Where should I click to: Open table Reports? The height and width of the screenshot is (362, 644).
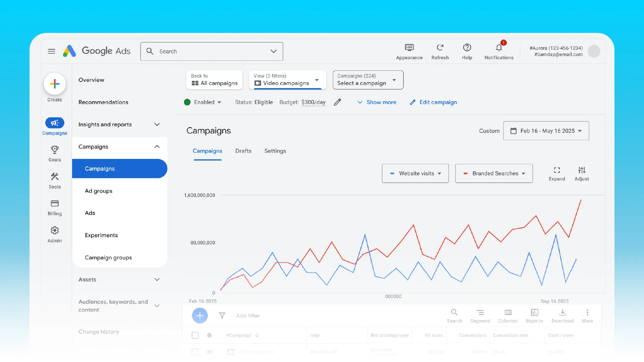[534, 316]
